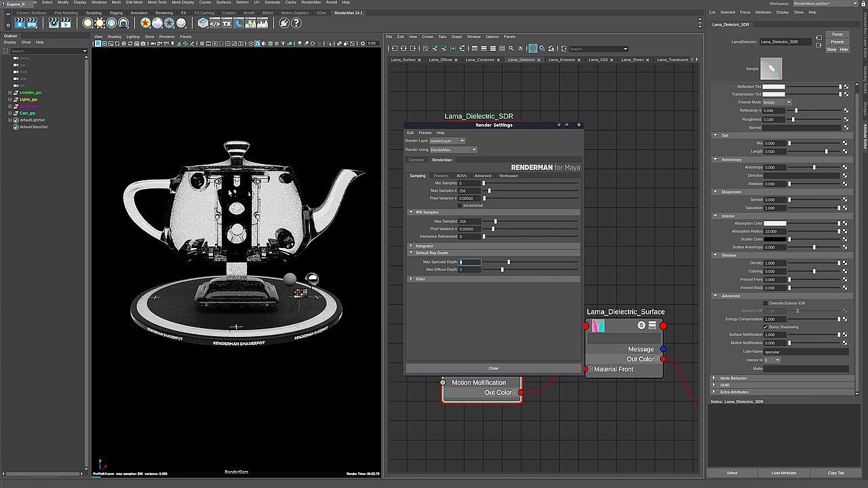The width and height of the screenshot is (868, 488).
Task: Open the Render Using RenderMan dropdown
Action: tap(454, 150)
